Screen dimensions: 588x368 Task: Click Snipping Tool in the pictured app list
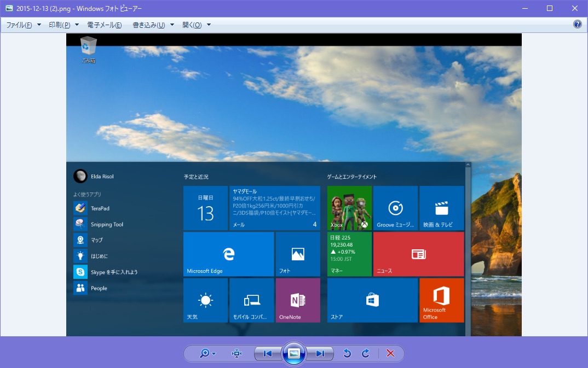click(99, 224)
